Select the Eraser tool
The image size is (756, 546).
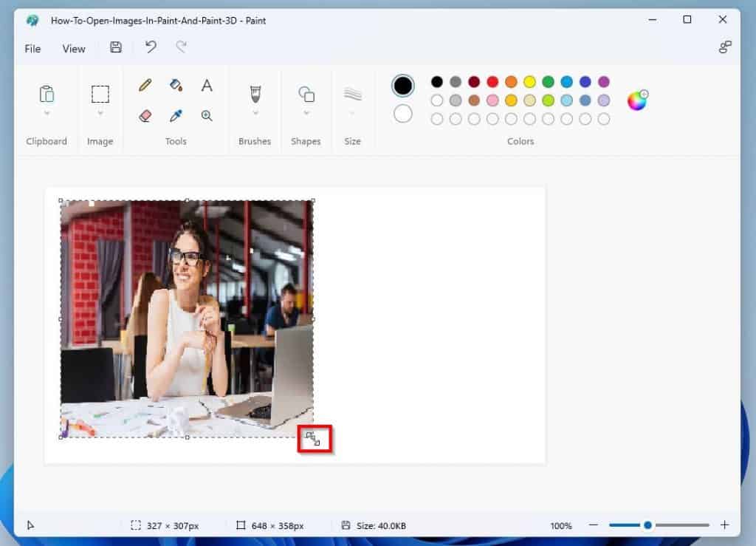tap(145, 116)
